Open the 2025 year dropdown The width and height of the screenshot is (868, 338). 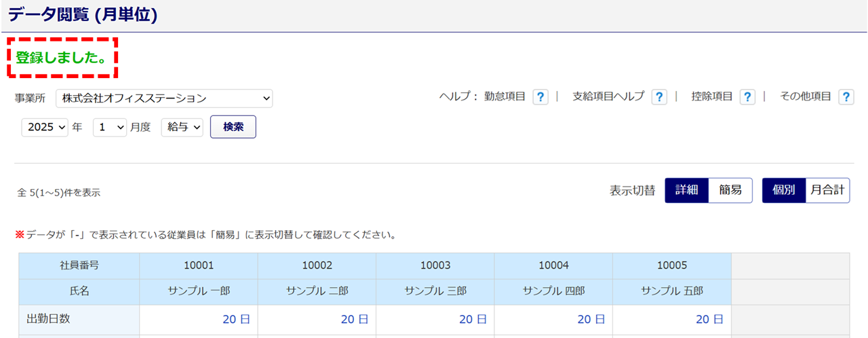pos(45,127)
